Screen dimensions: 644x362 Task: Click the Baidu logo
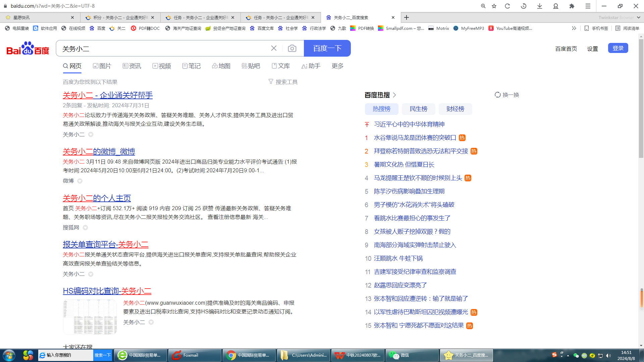click(x=28, y=48)
